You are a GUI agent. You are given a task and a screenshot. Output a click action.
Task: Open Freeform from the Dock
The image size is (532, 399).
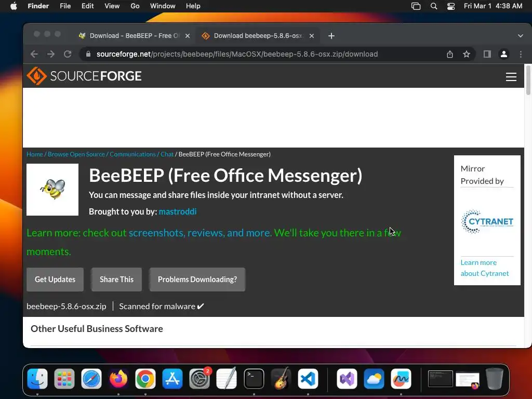pos(401,378)
